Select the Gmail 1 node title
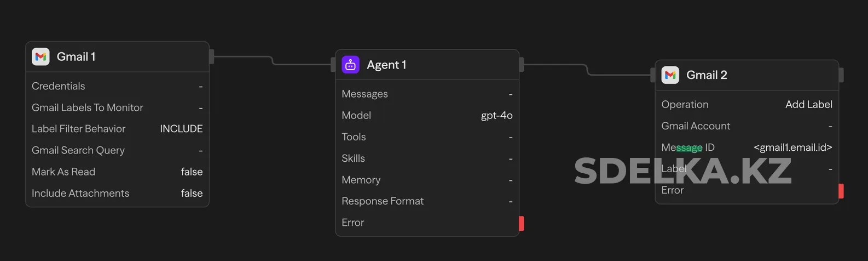The image size is (868, 261). [76, 56]
